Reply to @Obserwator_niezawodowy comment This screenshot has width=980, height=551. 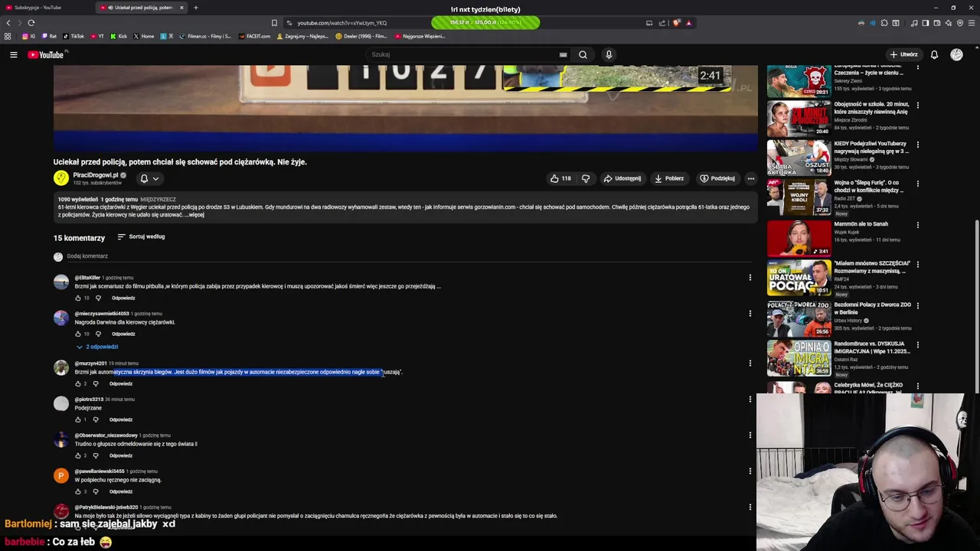click(121, 455)
